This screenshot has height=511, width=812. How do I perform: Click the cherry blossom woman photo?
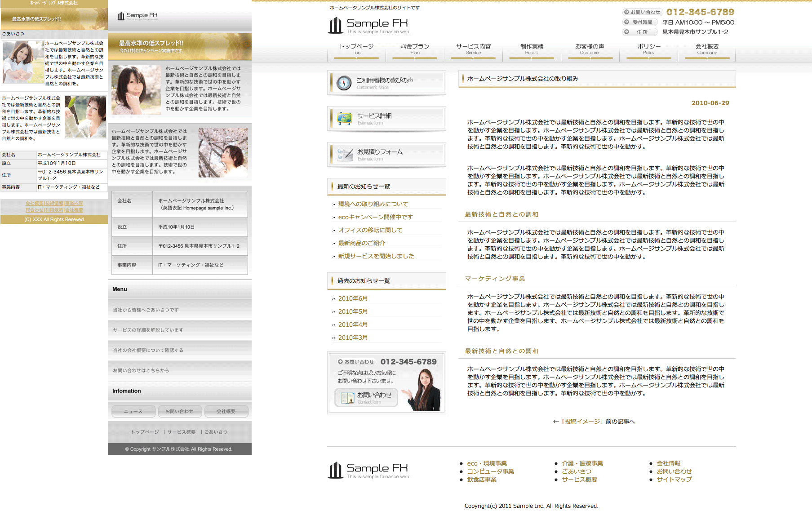coord(223,153)
